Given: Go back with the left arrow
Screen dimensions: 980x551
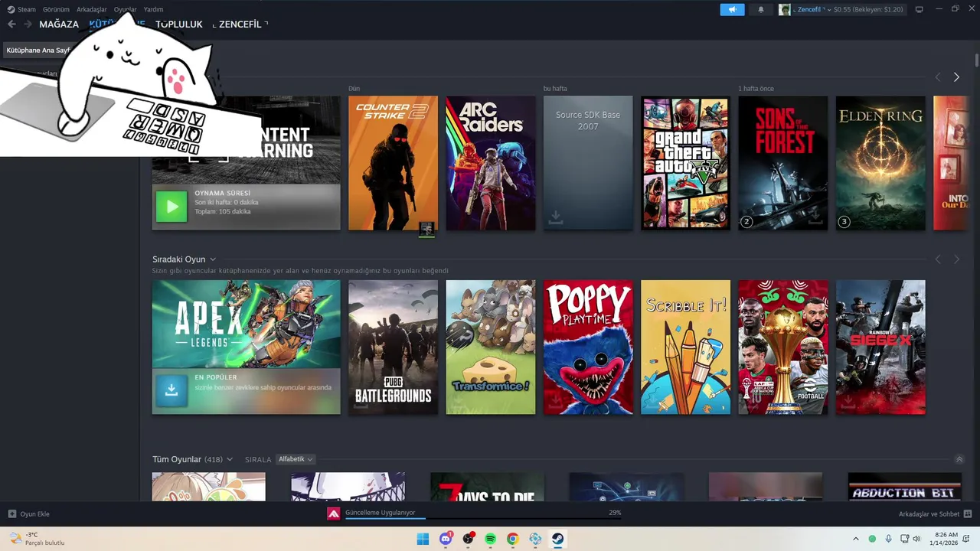Looking at the screenshot, I should (x=11, y=24).
